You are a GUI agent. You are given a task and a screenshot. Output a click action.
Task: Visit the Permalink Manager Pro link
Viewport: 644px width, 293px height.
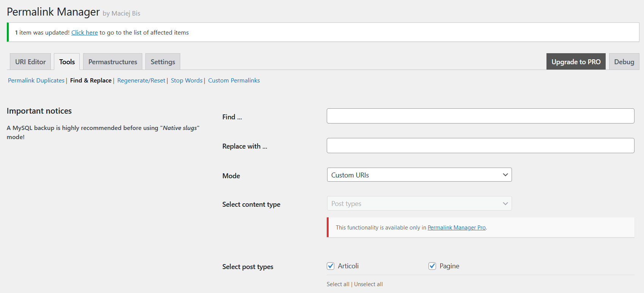click(457, 228)
